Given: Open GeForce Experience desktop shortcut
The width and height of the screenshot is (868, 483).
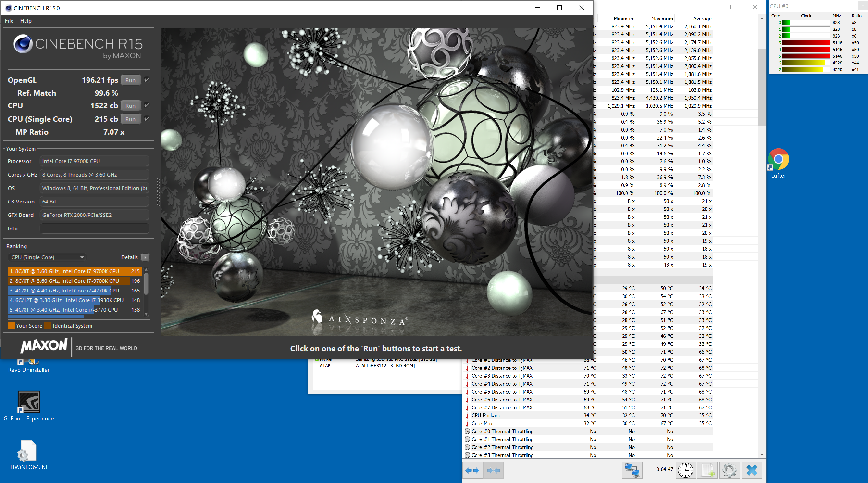Looking at the screenshot, I should [29, 406].
